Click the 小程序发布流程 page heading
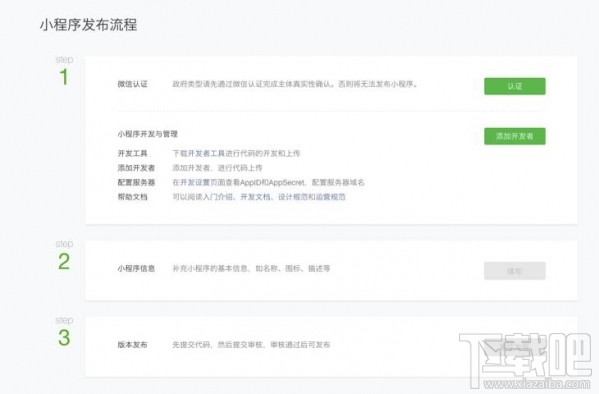The height and width of the screenshot is (394, 599). pyautogui.click(x=88, y=25)
